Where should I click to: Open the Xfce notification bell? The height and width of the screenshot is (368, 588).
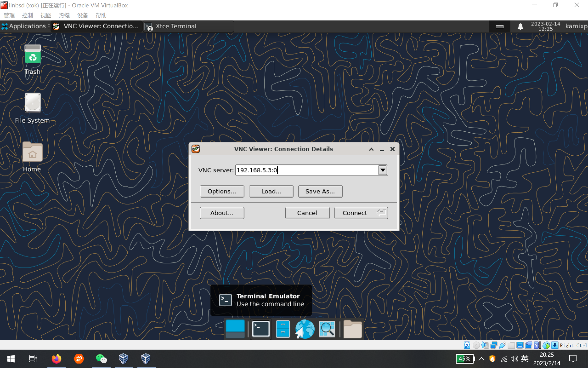click(x=520, y=26)
